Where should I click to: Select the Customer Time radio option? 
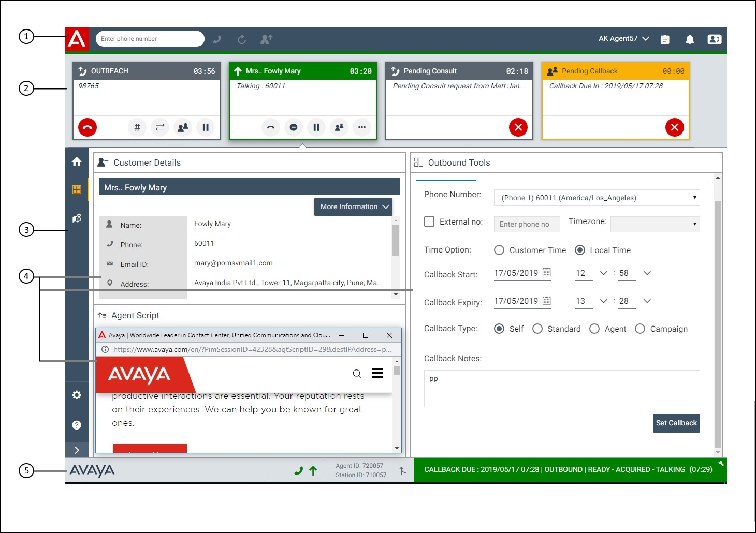tap(499, 250)
